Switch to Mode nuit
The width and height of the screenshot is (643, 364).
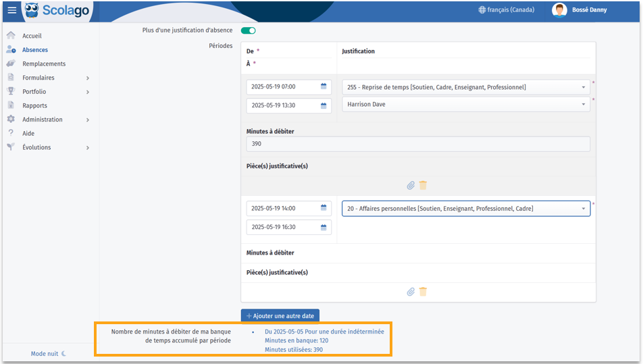[45, 353]
